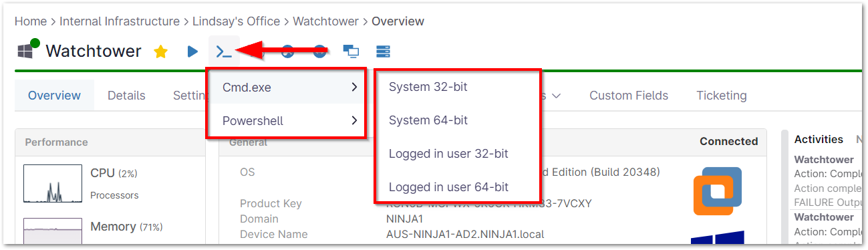Click the Device Name label
This screenshot has width=868, height=250.
274,234
